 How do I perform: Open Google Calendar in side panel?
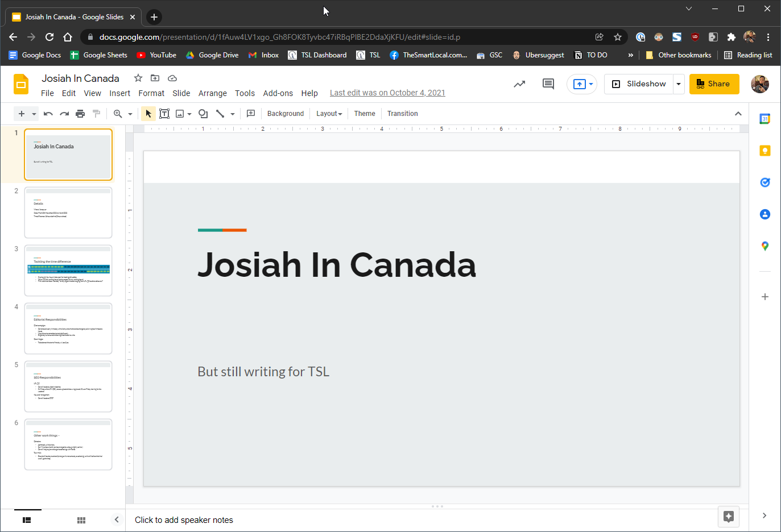[765, 119]
